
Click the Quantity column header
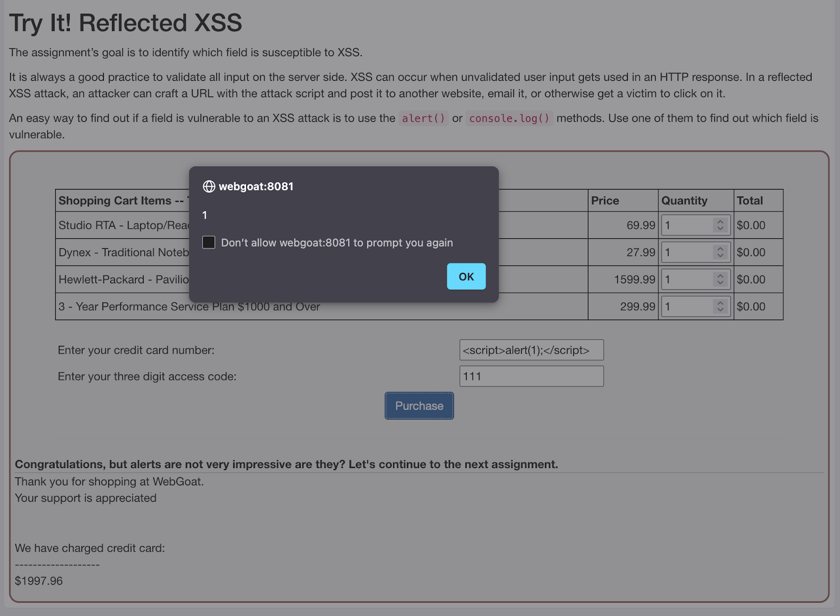pyautogui.click(x=684, y=200)
